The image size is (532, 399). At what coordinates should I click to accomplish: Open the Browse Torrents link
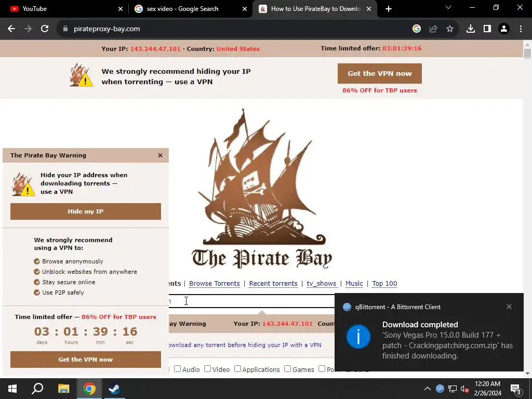[215, 283]
